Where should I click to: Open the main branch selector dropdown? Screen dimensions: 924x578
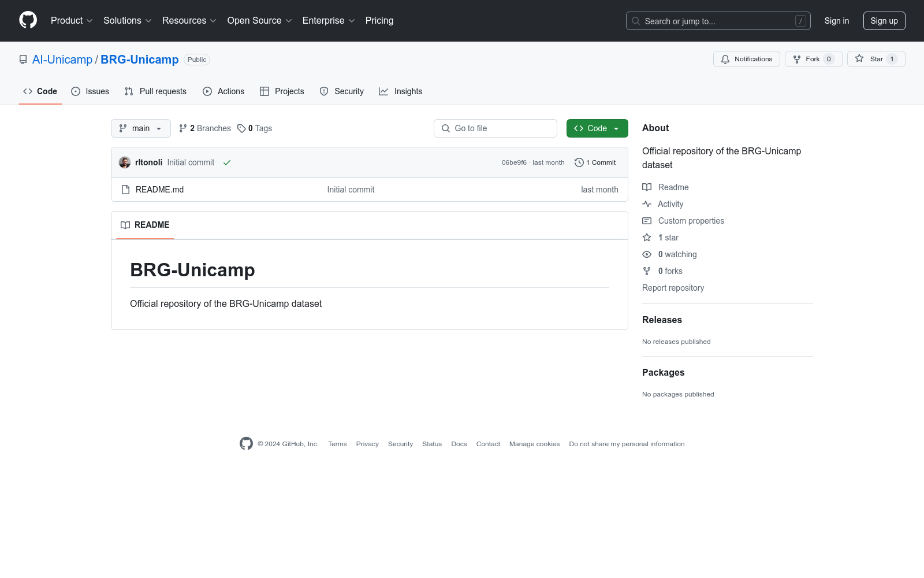point(141,128)
